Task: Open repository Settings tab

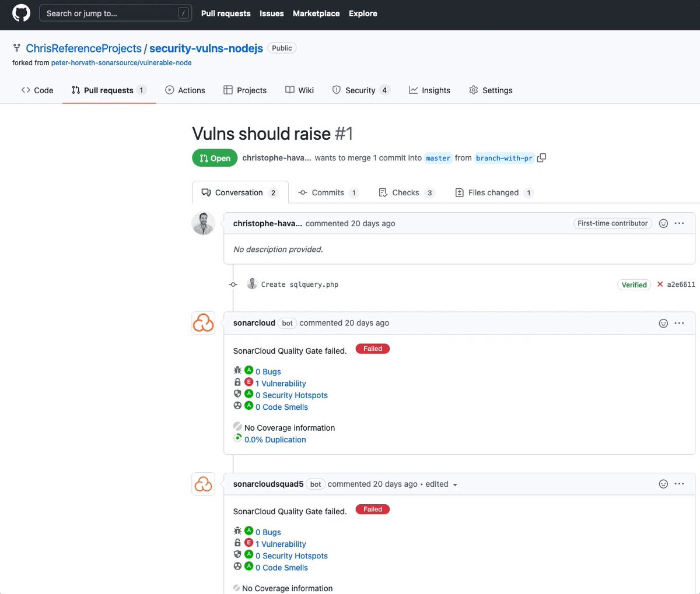Action: [491, 90]
